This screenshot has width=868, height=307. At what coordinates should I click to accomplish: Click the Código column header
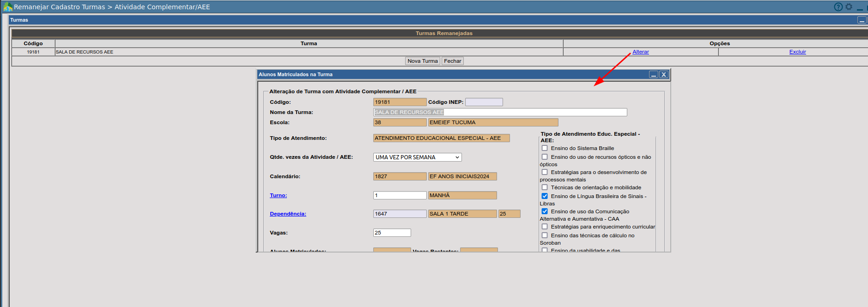[x=33, y=43]
